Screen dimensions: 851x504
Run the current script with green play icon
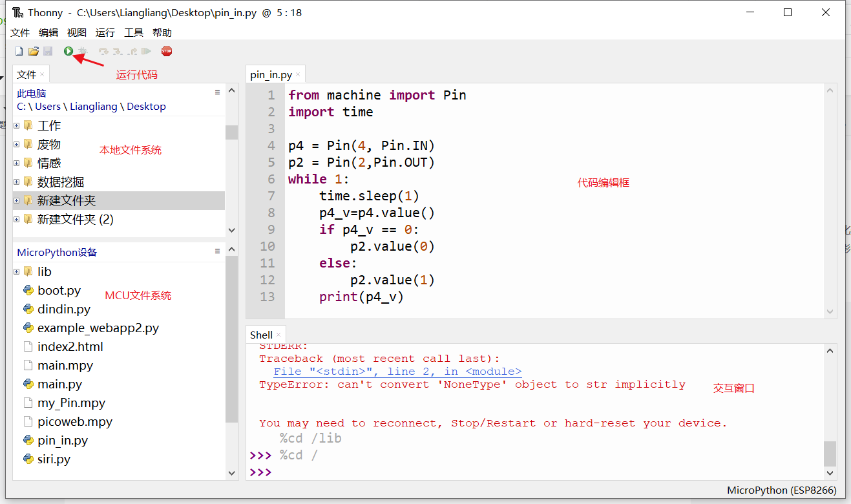pos(68,50)
